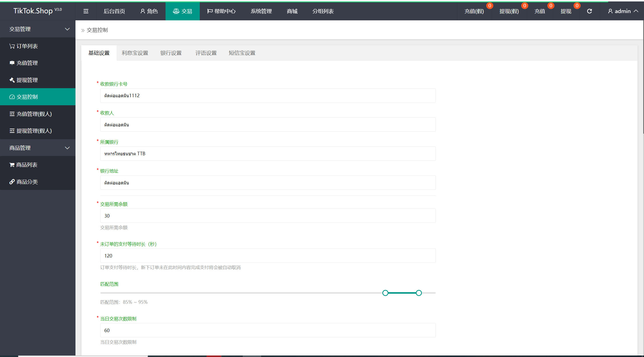The image size is (644, 357).
Task: Click the 商品分类 sidebar icon
Action: point(11,181)
